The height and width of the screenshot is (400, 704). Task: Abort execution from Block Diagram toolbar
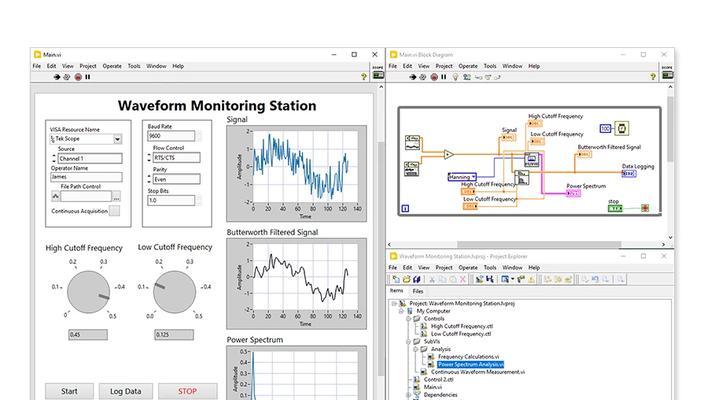pyautogui.click(x=434, y=77)
